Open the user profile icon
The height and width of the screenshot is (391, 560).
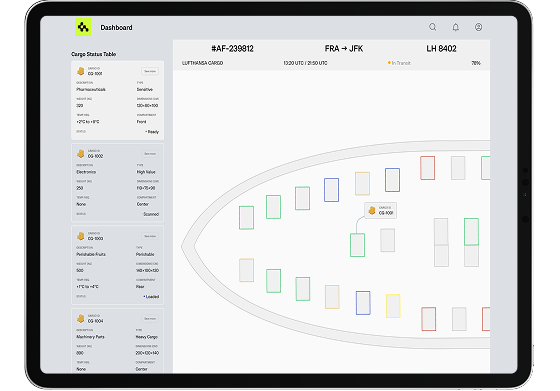tap(478, 27)
